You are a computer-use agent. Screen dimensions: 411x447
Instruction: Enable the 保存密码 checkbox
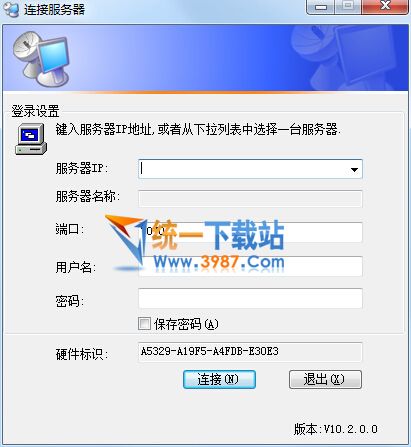pyautogui.click(x=144, y=324)
